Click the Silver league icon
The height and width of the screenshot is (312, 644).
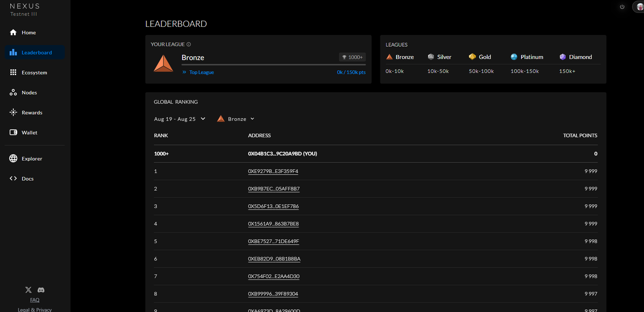(431, 57)
